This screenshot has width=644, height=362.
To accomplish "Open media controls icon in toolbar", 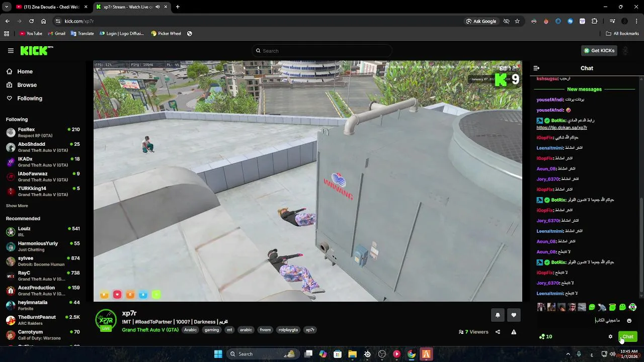I will (x=612, y=21).
